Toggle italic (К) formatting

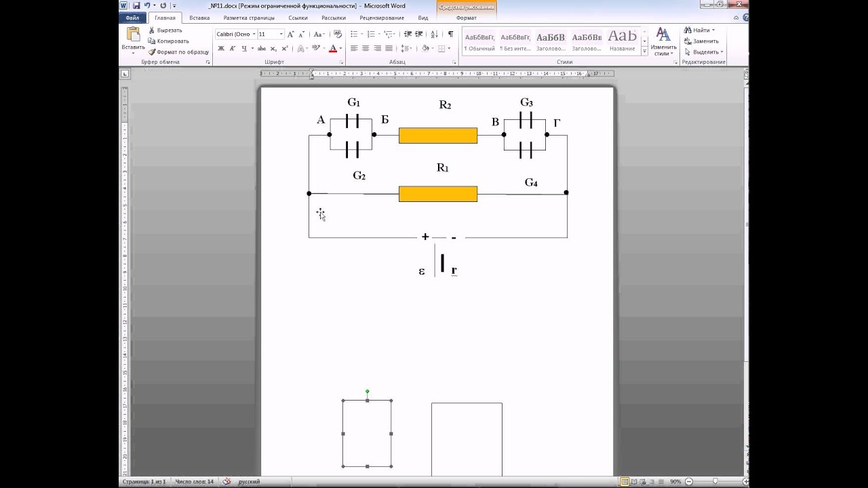(x=232, y=48)
